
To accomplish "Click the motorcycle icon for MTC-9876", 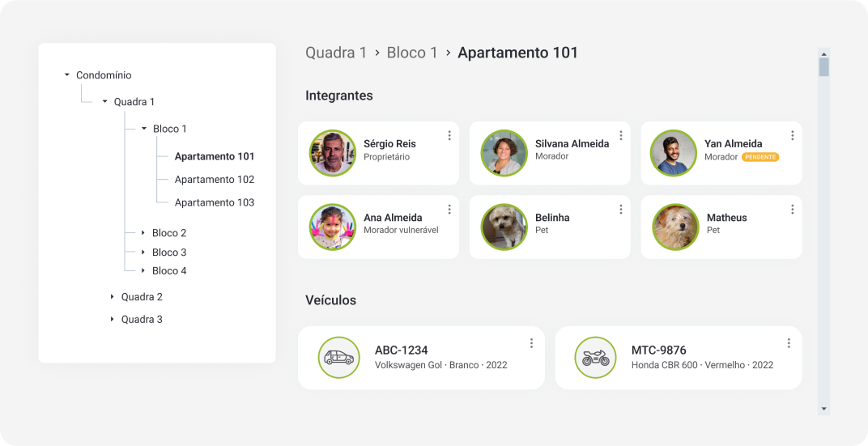I will coord(595,357).
